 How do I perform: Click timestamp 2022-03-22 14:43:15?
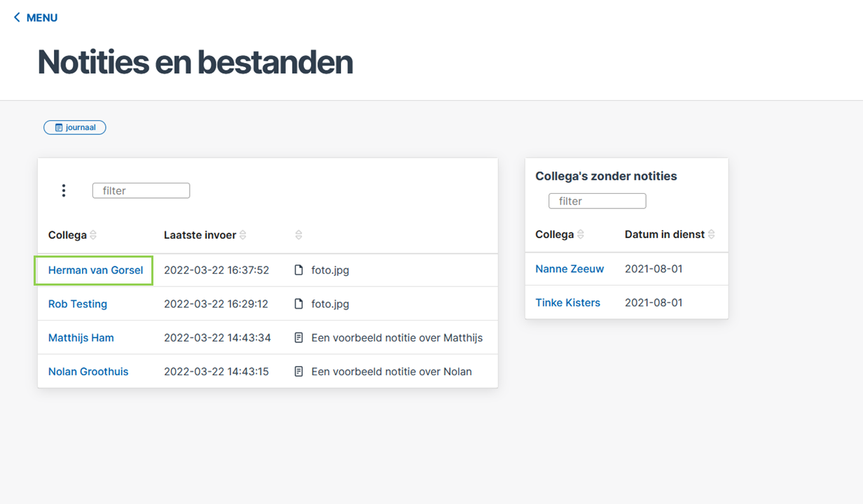[x=216, y=371]
